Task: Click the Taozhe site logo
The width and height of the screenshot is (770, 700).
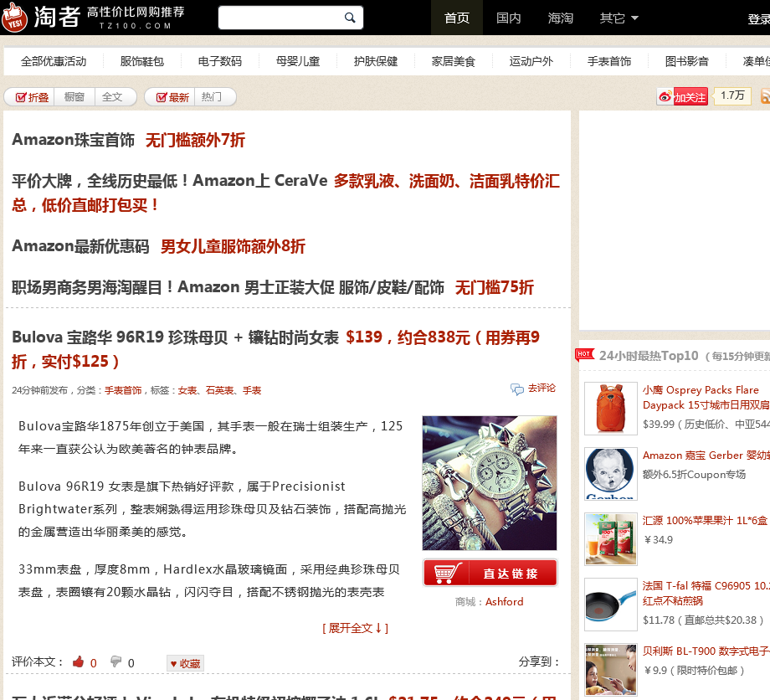Action: click(x=93, y=18)
